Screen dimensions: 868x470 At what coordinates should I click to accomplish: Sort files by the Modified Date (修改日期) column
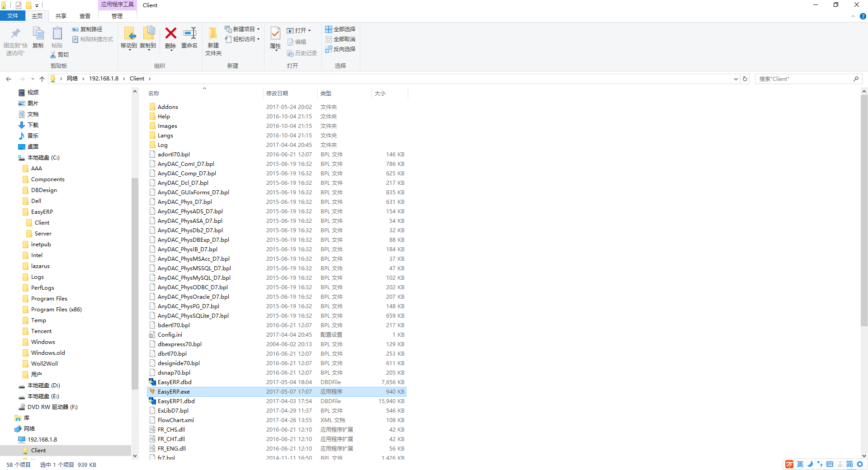(x=277, y=94)
